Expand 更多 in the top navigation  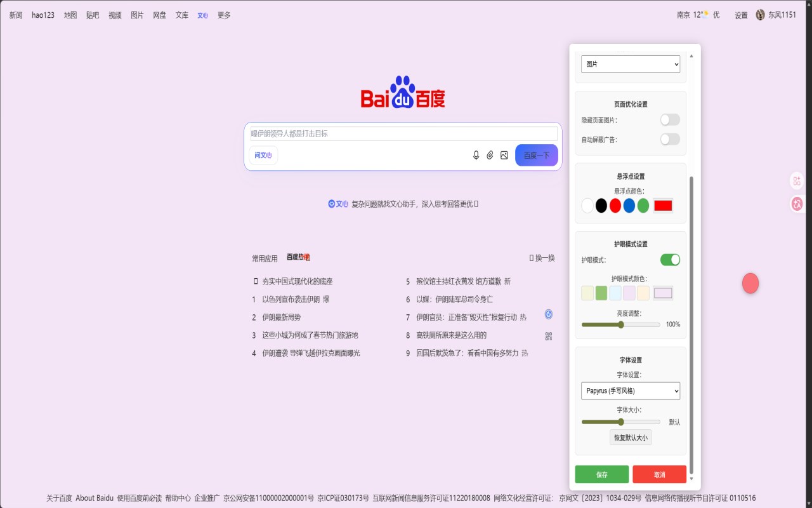tap(224, 15)
